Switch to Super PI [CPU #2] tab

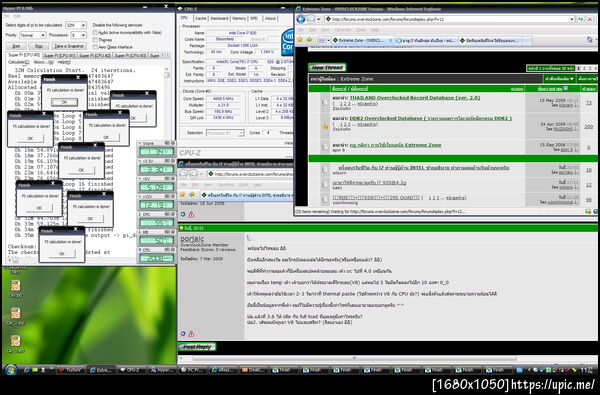click(x=95, y=55)
